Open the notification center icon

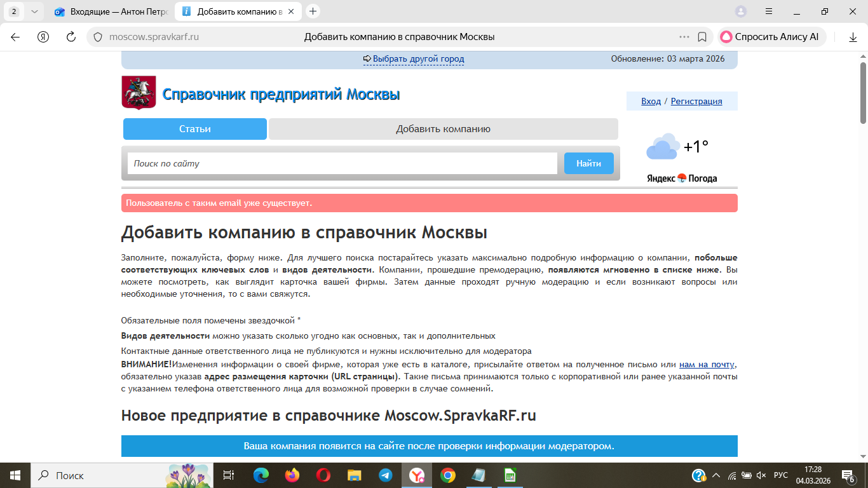[x=848, y=475]
